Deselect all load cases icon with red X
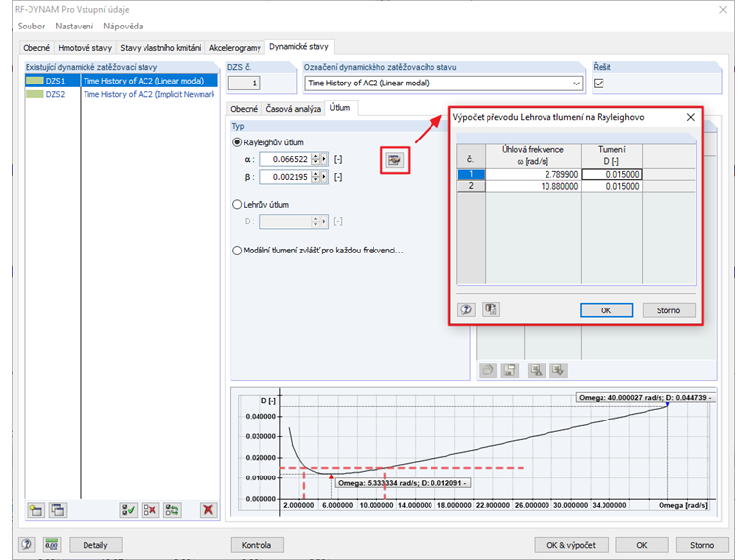Screen dimensions: 747x560 point(150,510)
